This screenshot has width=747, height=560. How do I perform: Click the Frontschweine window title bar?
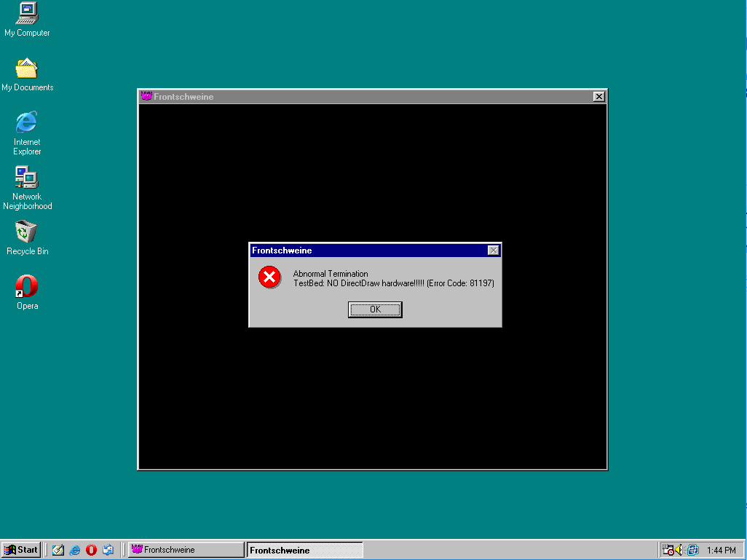364,96
